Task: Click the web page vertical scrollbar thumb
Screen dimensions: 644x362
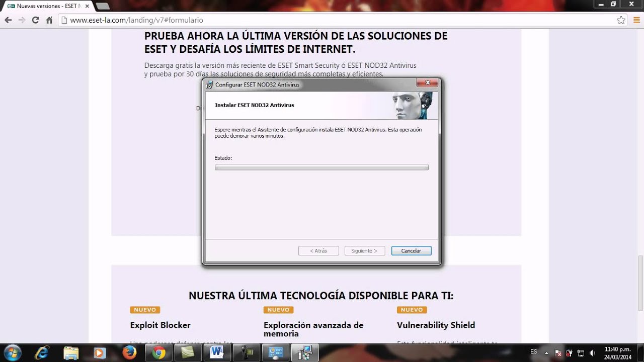Action: [640, 283]
